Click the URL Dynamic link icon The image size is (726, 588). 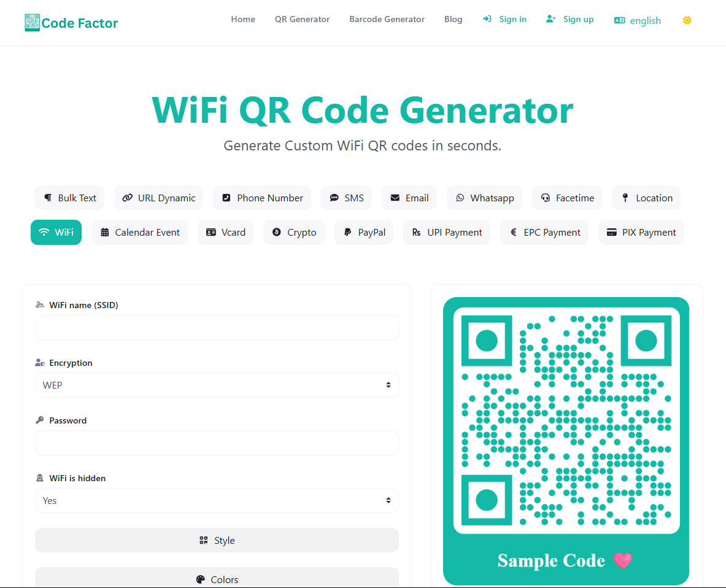(x=127, y=198)
